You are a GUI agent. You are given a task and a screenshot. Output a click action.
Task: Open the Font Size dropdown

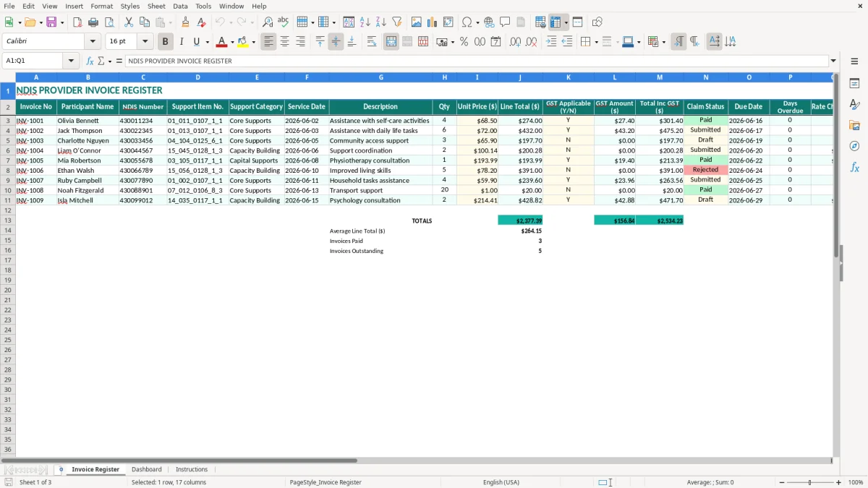[x=145, y=42]
